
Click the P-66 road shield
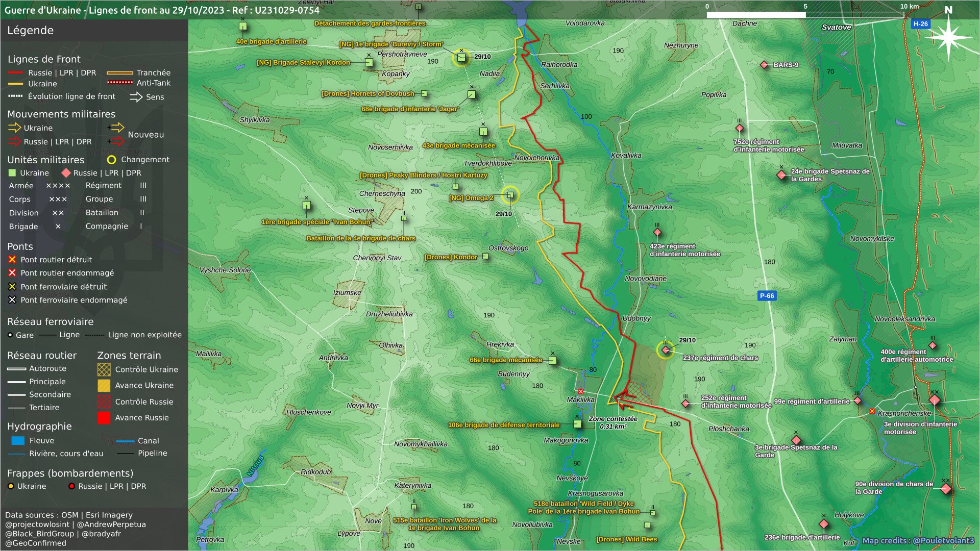click(767, 295)
